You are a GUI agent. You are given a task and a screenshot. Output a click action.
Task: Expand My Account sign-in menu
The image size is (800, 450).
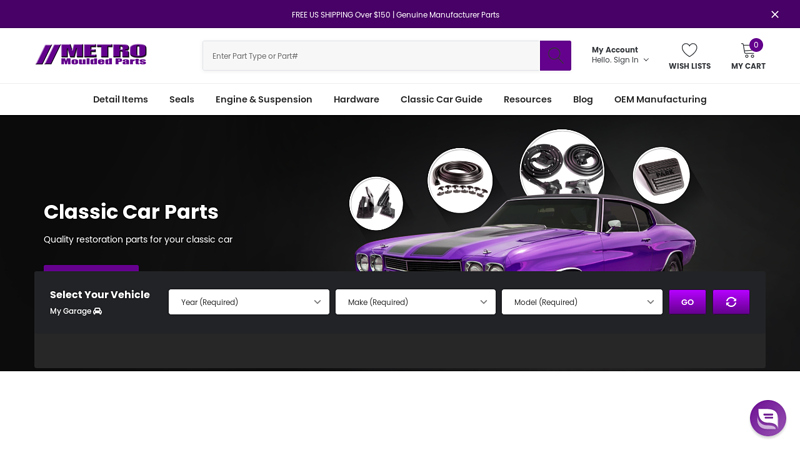pyautogui.click(x=620, y=55)
